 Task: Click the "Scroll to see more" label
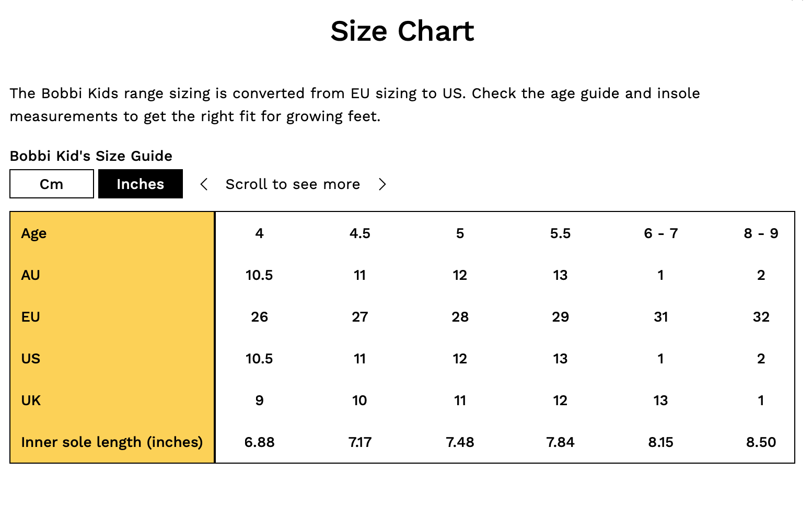coord(293,184)
